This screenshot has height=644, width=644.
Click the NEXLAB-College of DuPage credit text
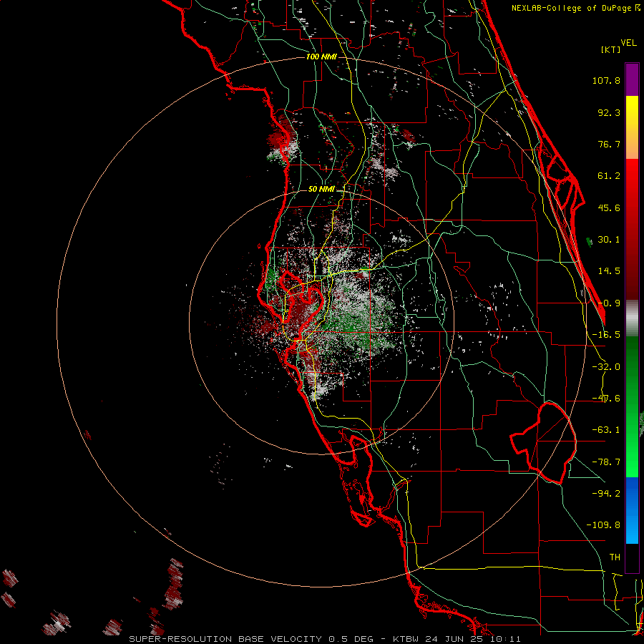click(575, 8)
